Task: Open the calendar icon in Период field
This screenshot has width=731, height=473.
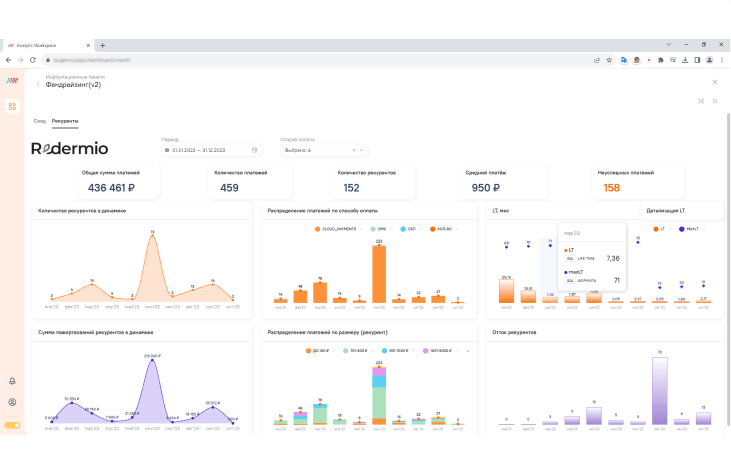Action: 255,150
